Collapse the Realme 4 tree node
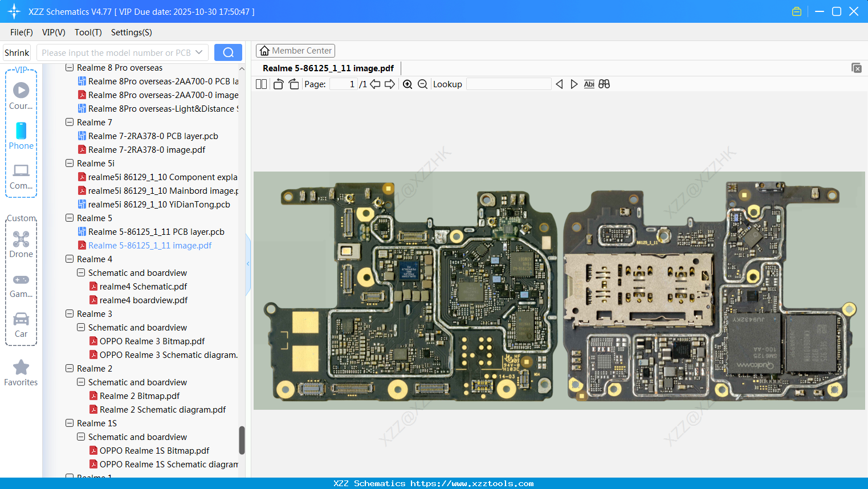This screenshot has height=489, width=868. tap(70, 259)
